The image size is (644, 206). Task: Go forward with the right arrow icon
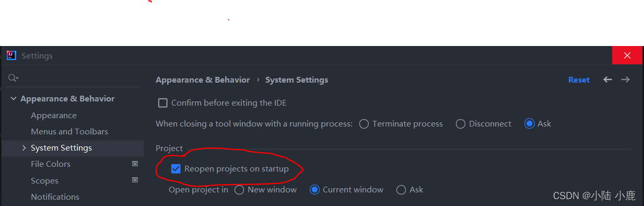(625, 79)
